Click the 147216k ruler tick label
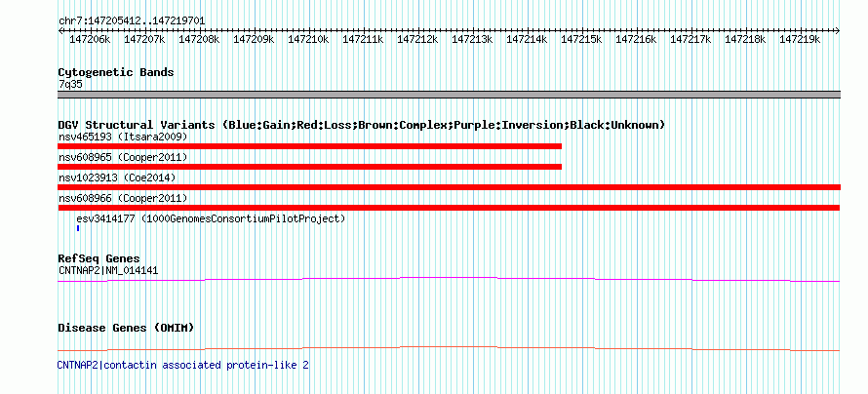Viewport: 868px width, 394px height. pyautogui.click(x=637, y=39)
